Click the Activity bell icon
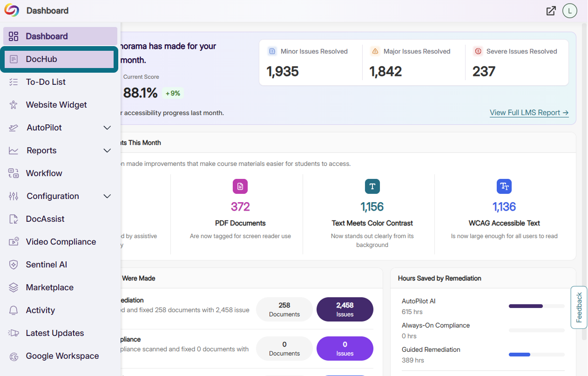 14,310
